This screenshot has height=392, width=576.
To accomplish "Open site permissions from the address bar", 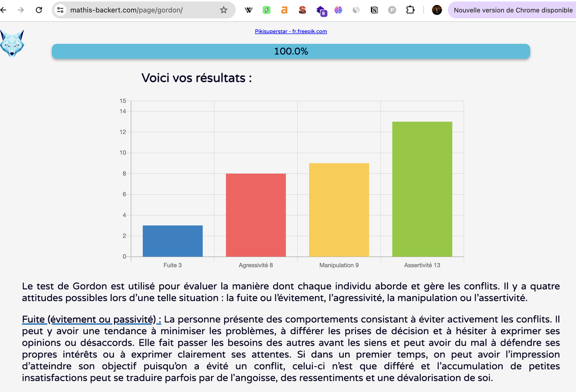I will click(x=60, y=9).
